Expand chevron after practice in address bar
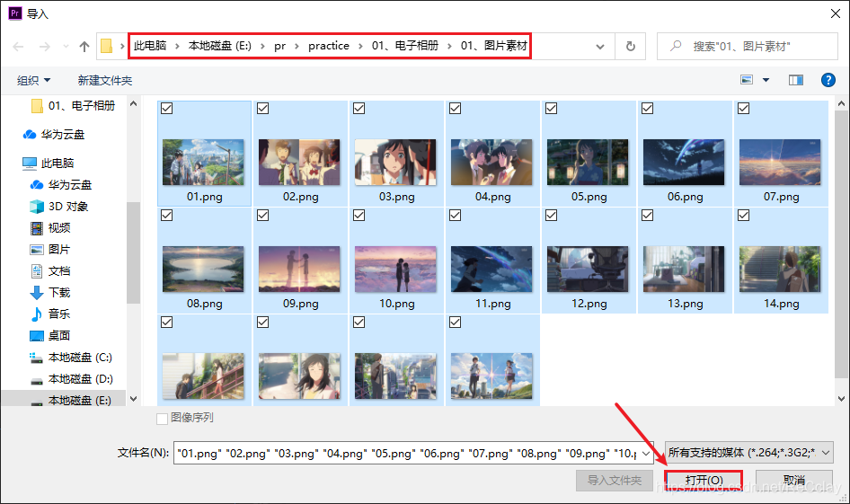The height and width of the screenshot is (504, 850). tap(360, 46)
